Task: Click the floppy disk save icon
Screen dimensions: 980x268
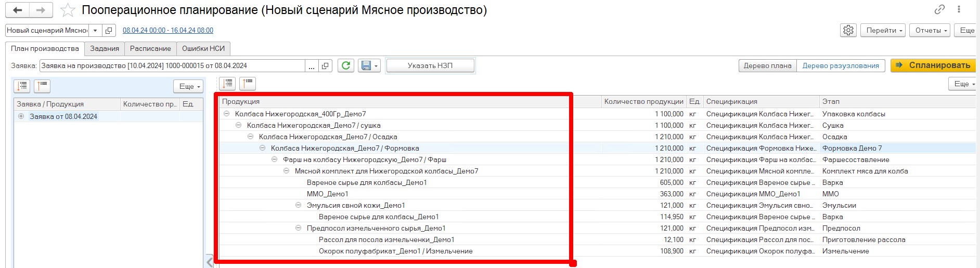Action: pos(366,65)
